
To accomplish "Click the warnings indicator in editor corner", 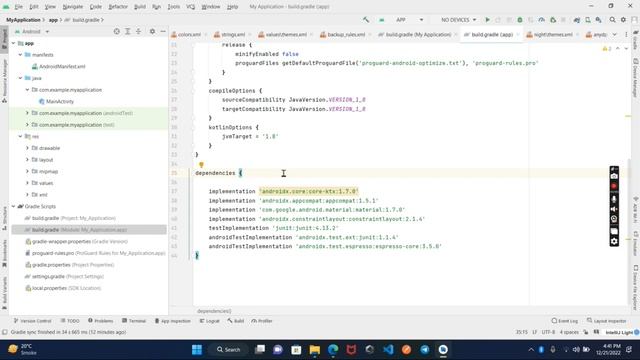I will point(607,49).
